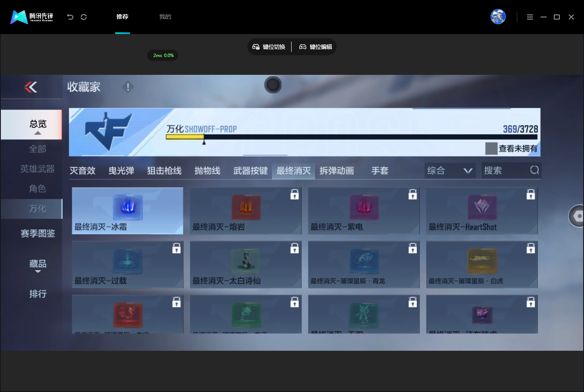The height and width of the screenshot is (392, 584).
Task: Select the 最终消灭-熔岩 item card
Action: (246, 211)
